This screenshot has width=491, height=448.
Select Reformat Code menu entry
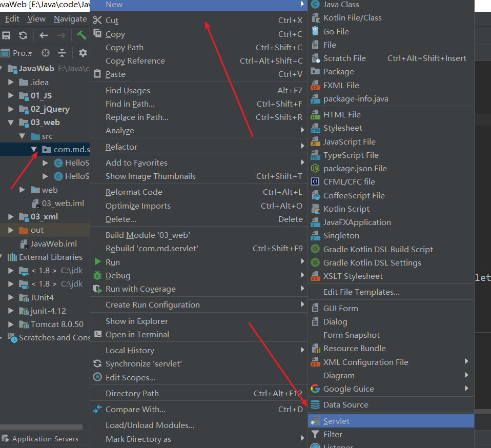(x=199, y=192)
